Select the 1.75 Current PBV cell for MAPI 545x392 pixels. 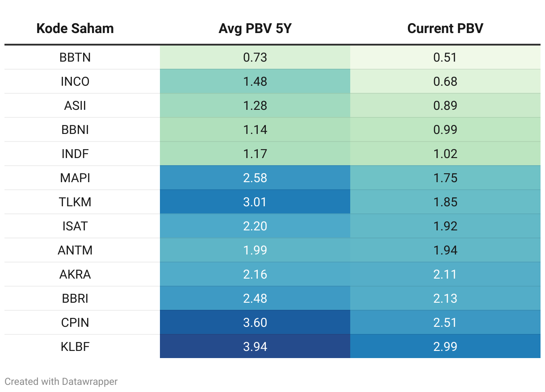[x=445, y=178]
